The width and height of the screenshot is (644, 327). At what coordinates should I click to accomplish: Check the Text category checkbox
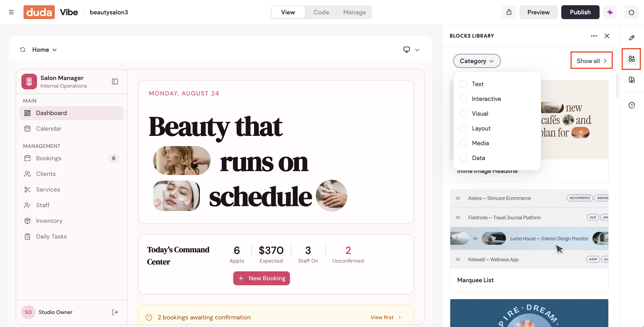[463, 84]
